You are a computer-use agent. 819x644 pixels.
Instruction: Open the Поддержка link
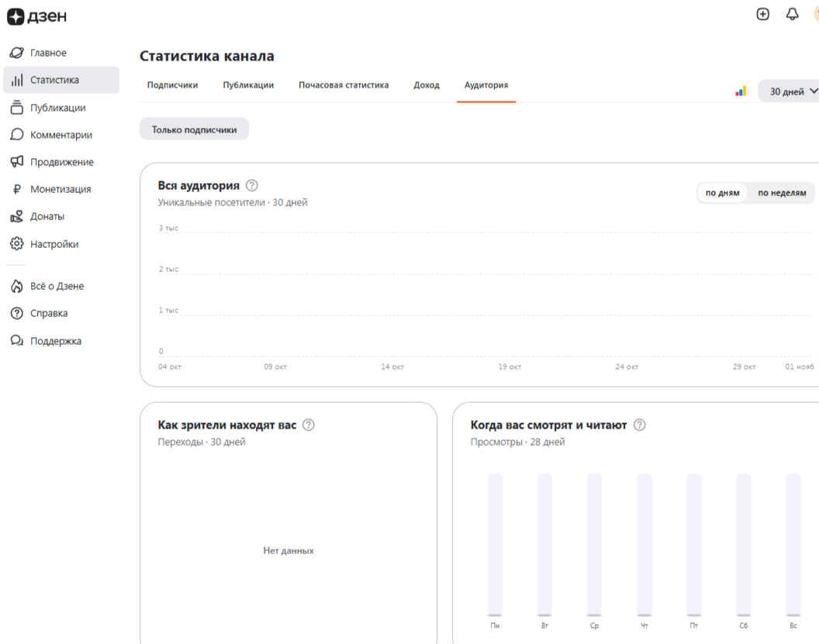(x=55, y=341)
